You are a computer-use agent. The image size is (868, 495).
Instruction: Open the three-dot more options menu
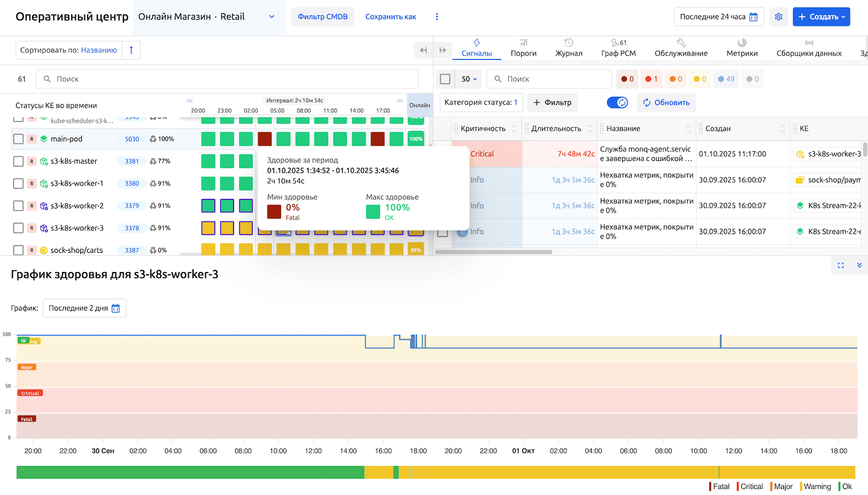point(437,17)
